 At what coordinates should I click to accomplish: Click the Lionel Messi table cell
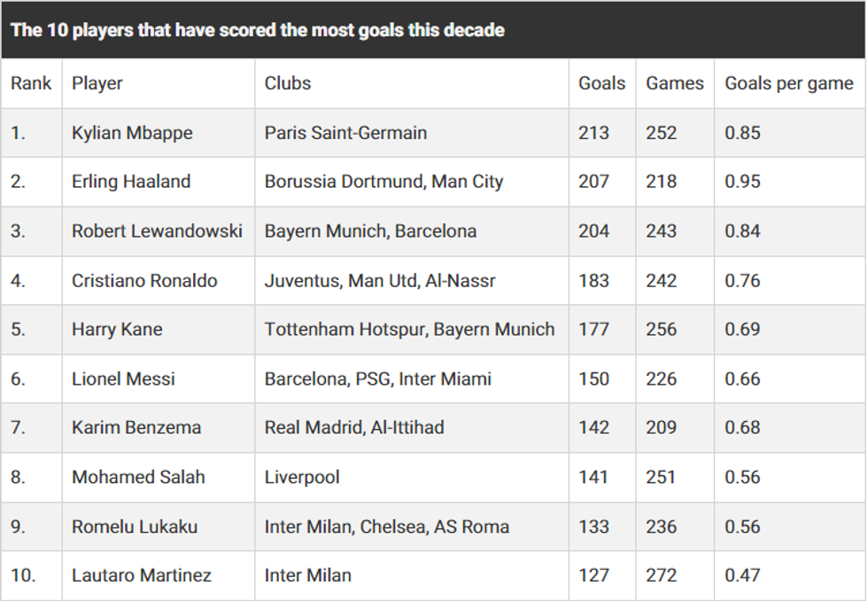[x=123, y=379]
